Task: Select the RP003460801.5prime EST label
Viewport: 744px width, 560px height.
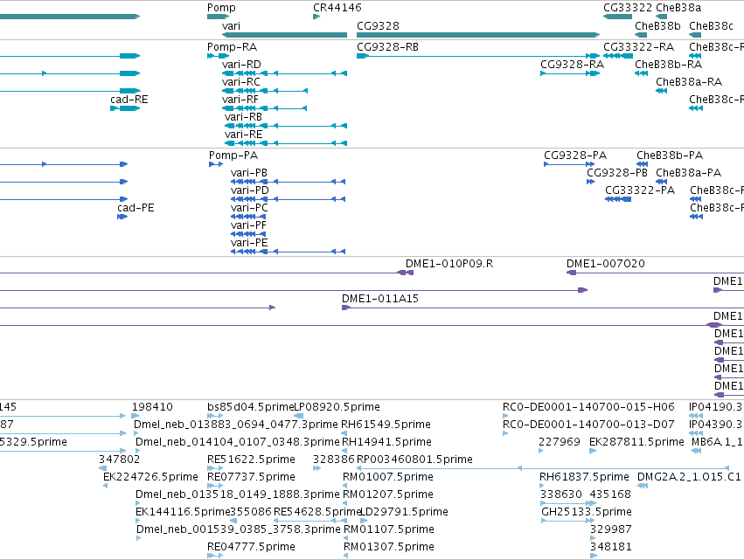Action: (414, 460)
